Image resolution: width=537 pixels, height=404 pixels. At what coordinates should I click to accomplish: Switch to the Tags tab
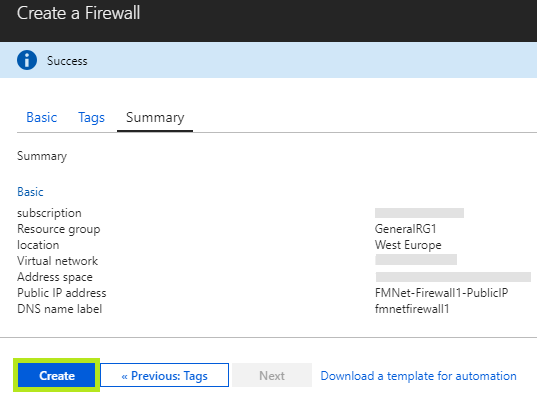[91, 117]
